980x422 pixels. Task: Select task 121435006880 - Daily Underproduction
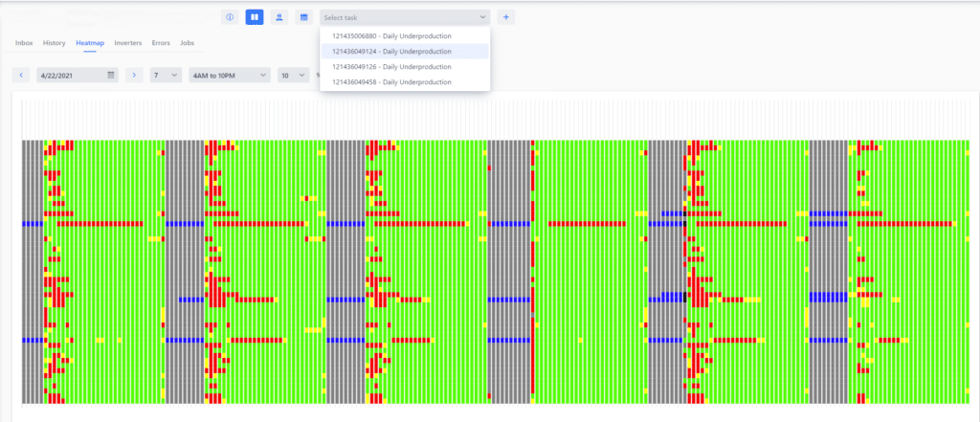[x=391, y=35]
